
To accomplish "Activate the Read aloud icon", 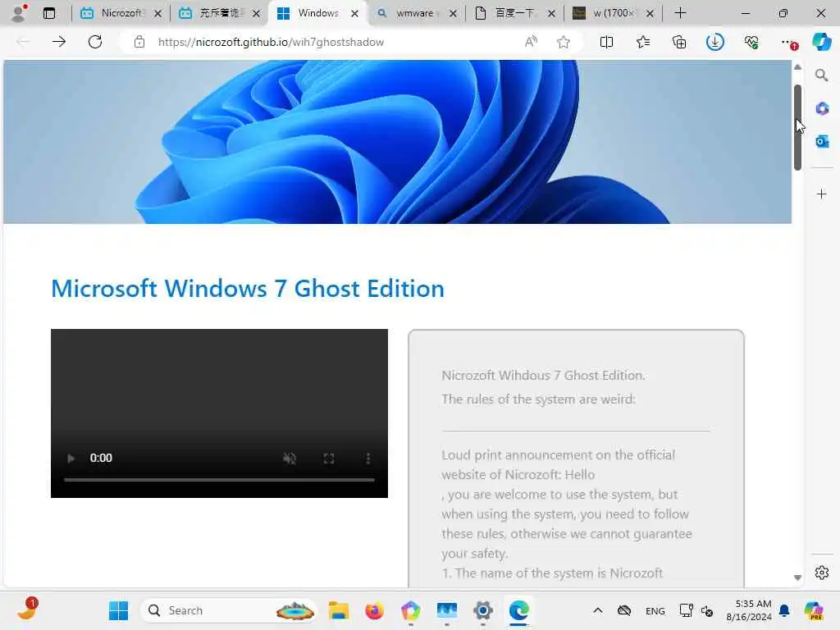I will (x=531, y=42).
